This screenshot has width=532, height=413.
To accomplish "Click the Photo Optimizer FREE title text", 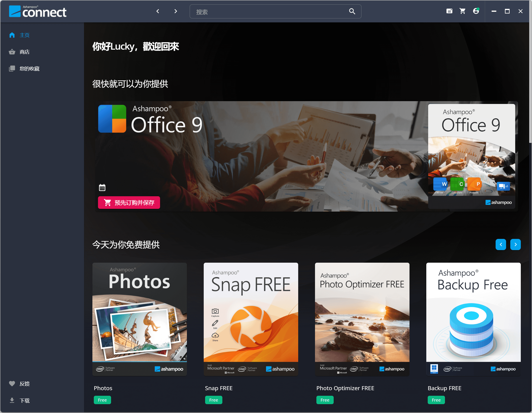I will click(345, 388).
